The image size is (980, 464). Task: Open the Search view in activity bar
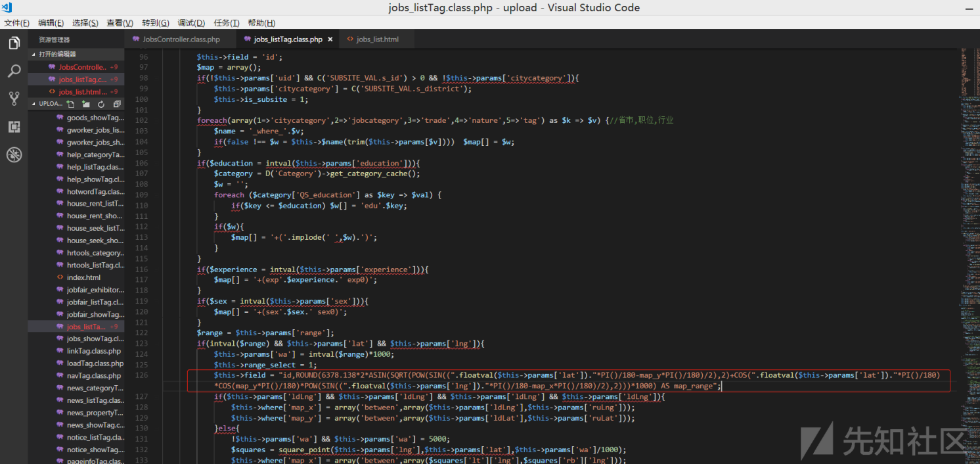tap(14, 71)
